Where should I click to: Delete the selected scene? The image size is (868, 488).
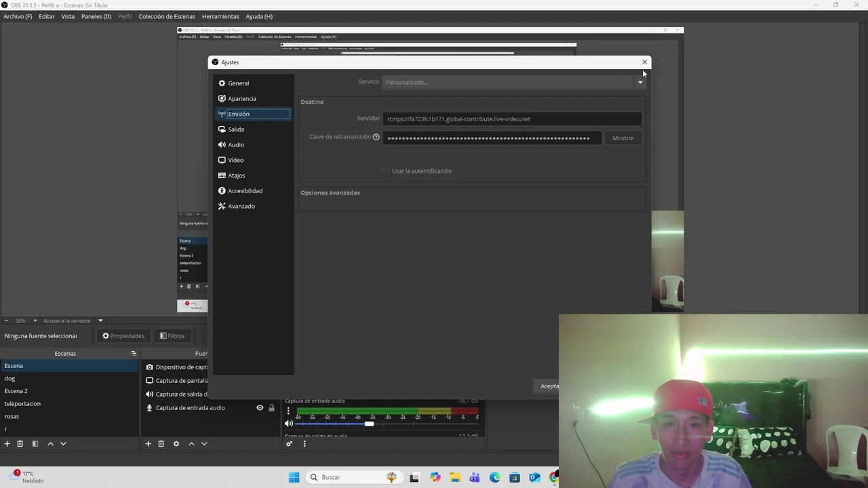pyautogui.click(x=20, y=444)
